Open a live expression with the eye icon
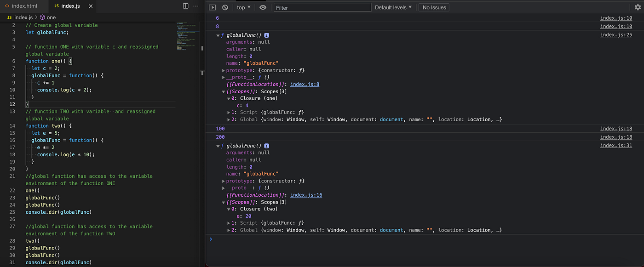Image resolution: width=644 pixels, height=267 pixels. pyautogui.click(x=262, y=7)
